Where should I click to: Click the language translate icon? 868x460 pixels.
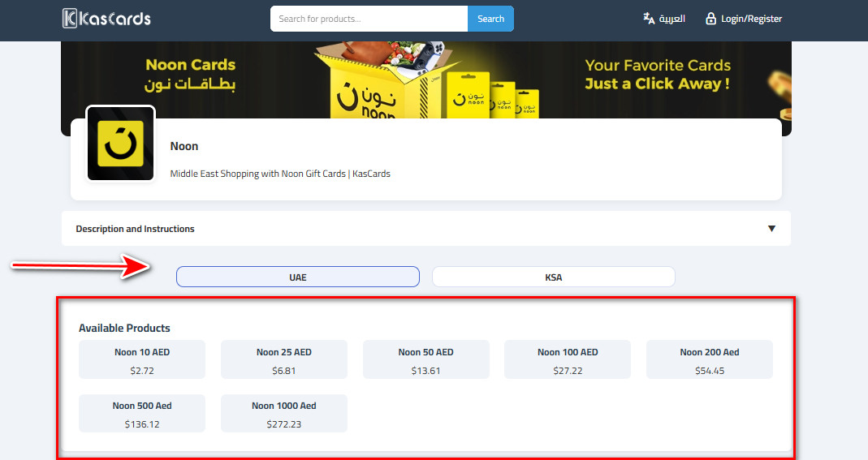click(x=649, y=18)
